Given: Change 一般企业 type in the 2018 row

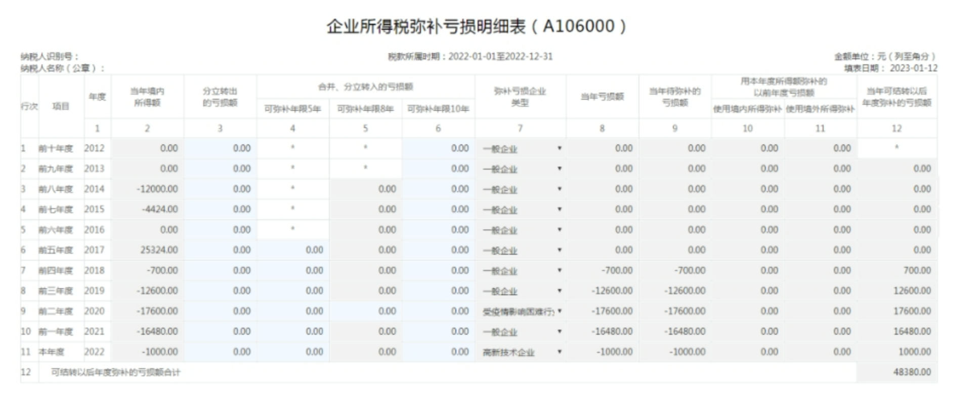Looking at the screenshot, I should [521, 270].
